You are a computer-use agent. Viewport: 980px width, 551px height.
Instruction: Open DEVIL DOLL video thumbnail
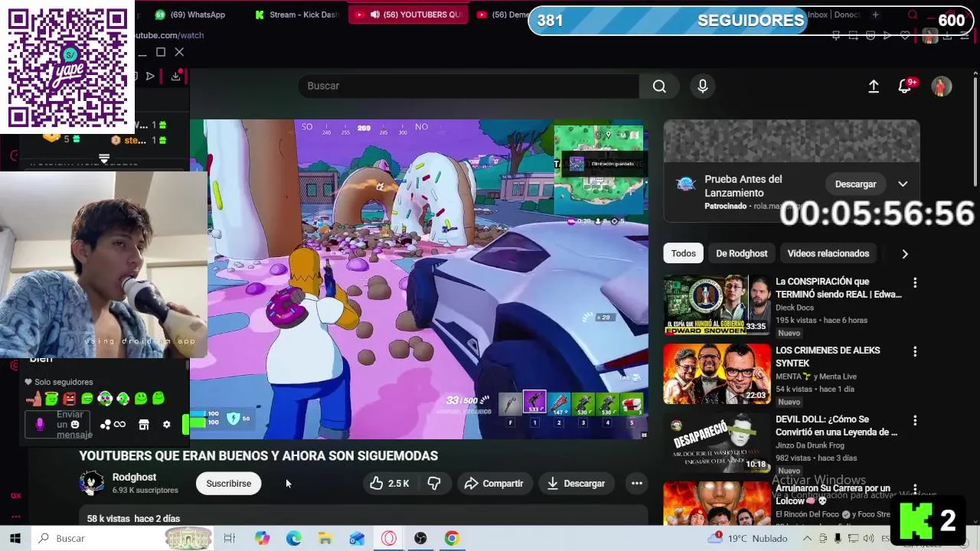tap(717, 443)
